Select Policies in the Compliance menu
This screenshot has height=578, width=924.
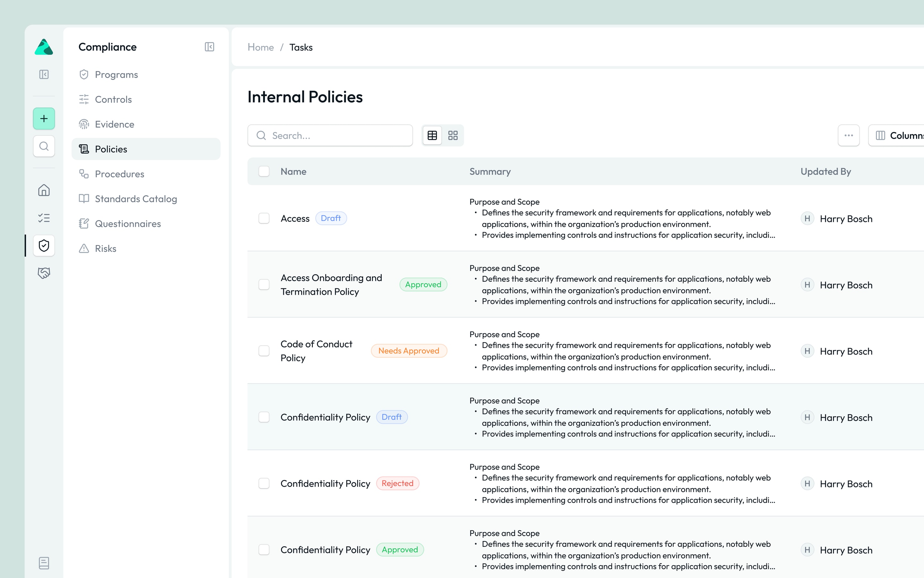pos(146,149)
